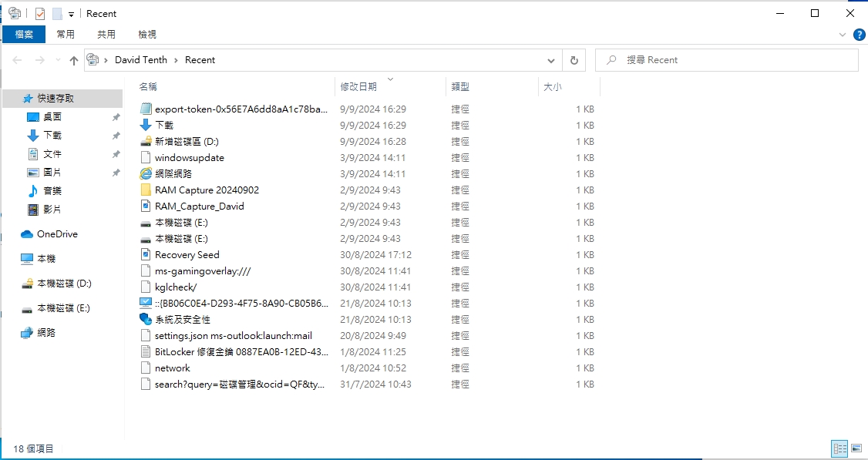Open the 檢視 View ribbon tab
This screenshot has width=868, height=460.
[147, 35]
